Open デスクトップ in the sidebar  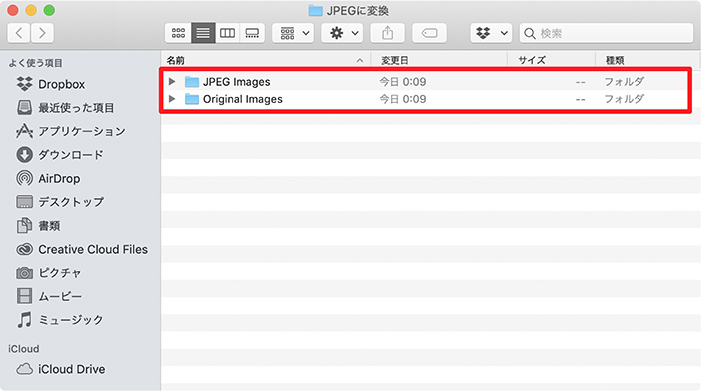[x=59, y=202]
